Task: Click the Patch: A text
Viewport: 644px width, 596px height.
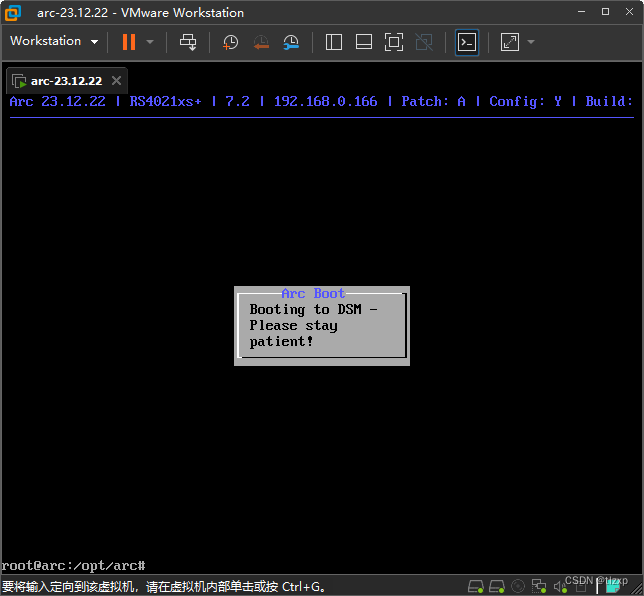Action: click(x=434, y=101)
